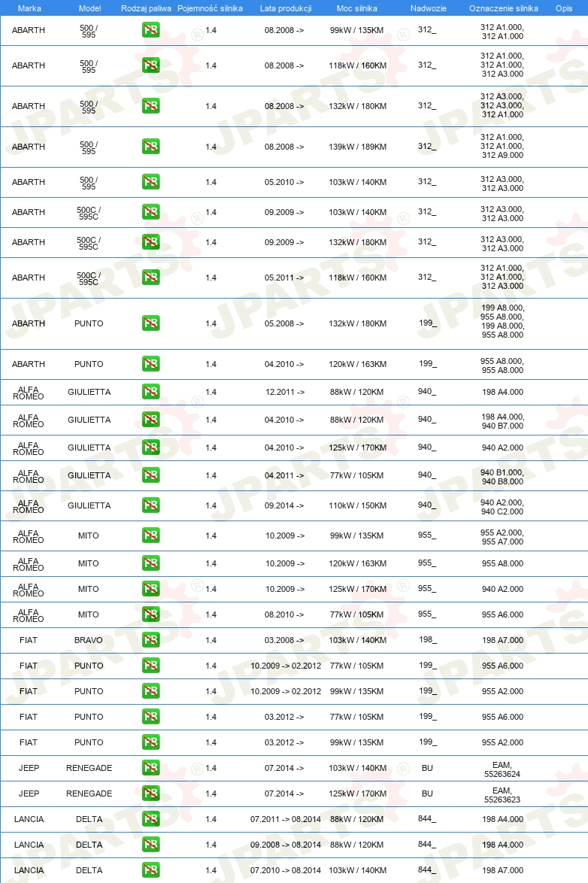Select the 110kW / 150KM power cell
Viewport: 588px width, 883px height.
click(358, 505)
